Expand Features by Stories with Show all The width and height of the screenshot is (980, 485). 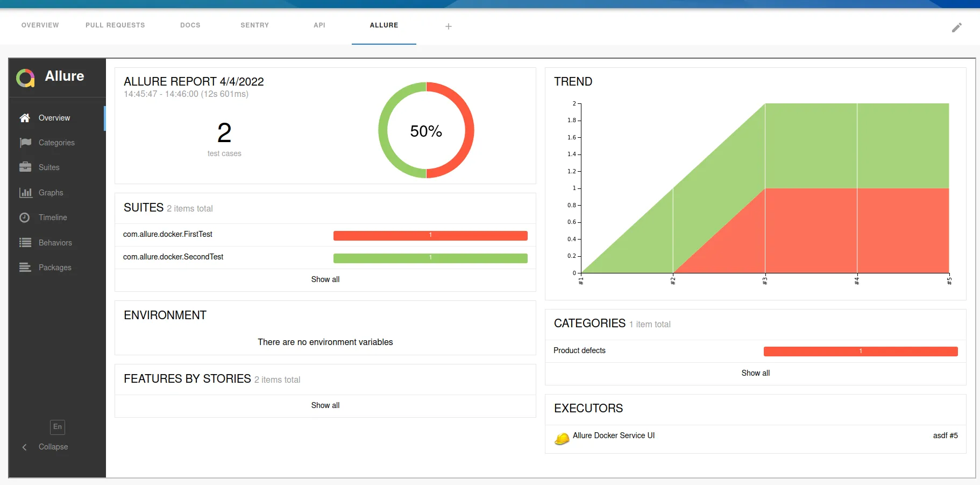click(x=325, y=405)
